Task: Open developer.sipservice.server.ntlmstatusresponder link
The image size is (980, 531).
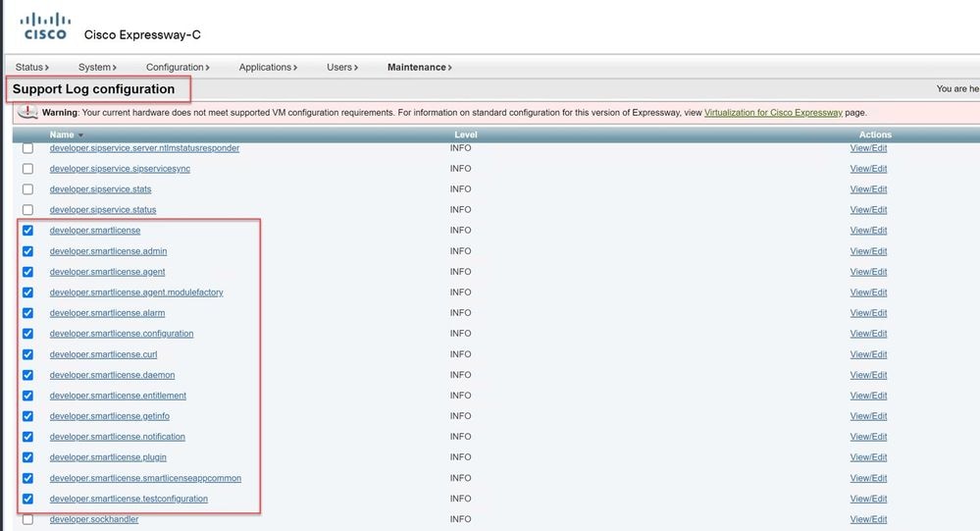Action: click(144, 148)
